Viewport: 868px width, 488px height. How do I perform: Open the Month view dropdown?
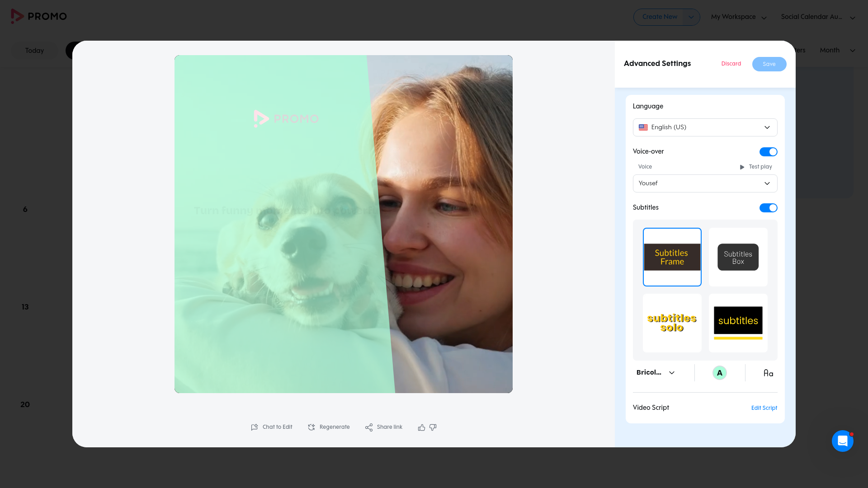point(837,50)
